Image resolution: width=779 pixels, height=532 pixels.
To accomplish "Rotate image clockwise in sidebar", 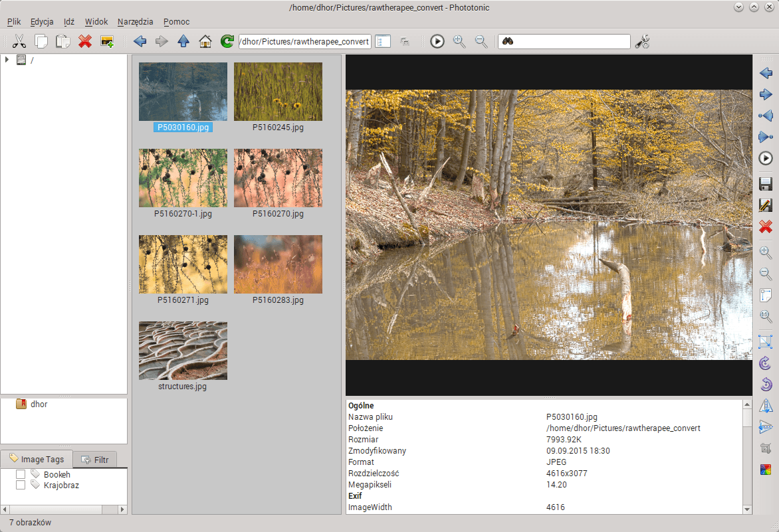I will (x=766, y=363).
